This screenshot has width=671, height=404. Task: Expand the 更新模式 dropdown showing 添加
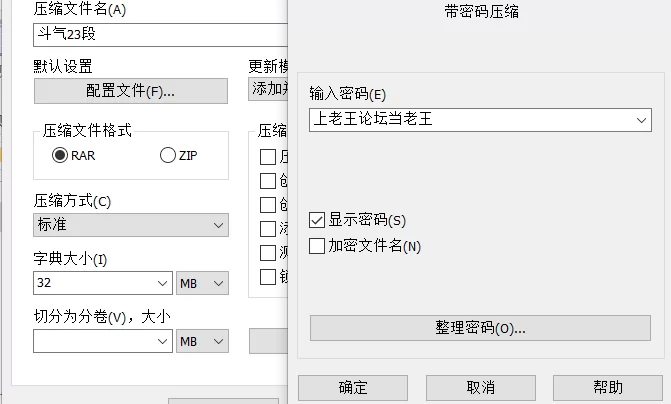268,89
